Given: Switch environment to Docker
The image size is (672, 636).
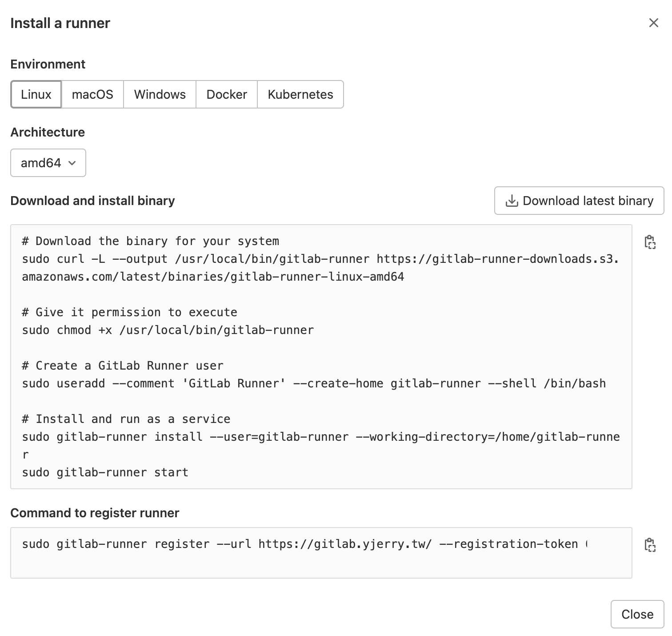Looking at the screenshot, I should point(227,94).
